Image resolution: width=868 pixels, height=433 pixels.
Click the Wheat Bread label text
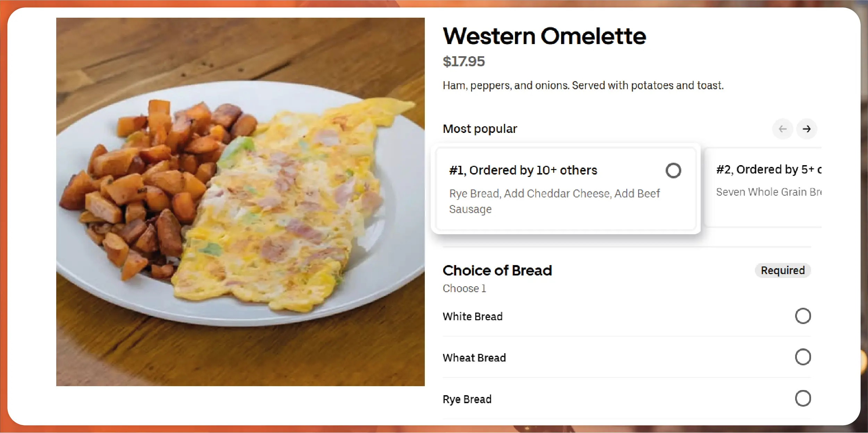coord(474,358)
